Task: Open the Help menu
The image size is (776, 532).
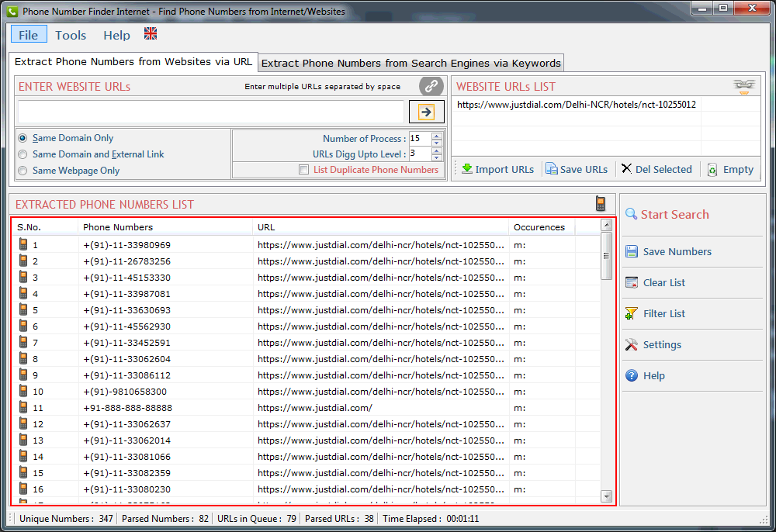Action: (117, 35)
